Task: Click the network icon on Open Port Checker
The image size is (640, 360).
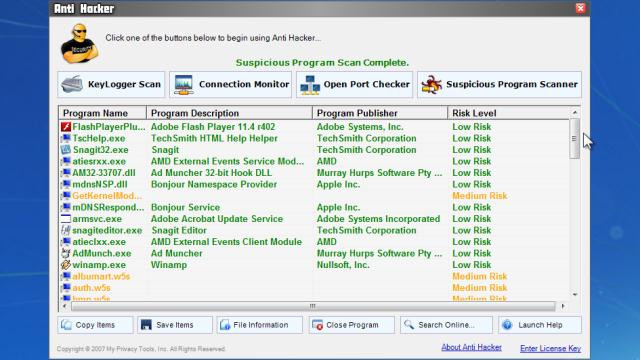Action: [x=310, y=85]
